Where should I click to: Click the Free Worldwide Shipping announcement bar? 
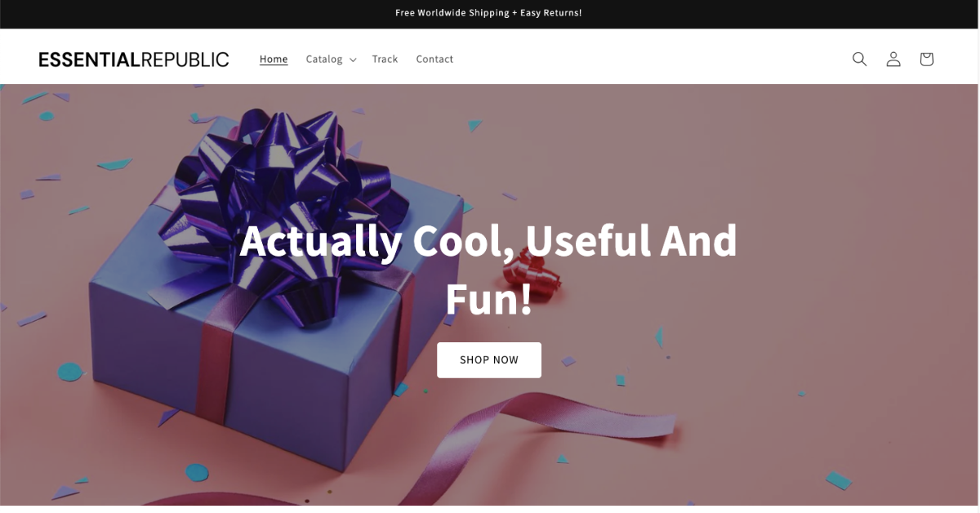(489, 13)
